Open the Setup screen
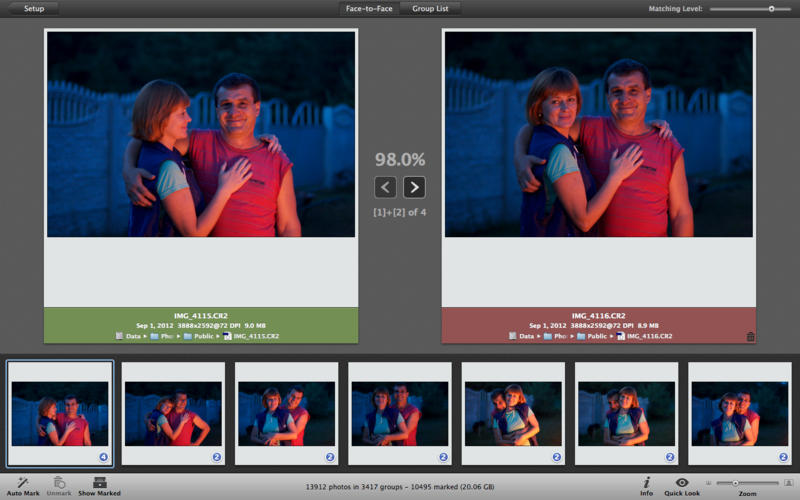800x500 pixels. tap(34, 9)
